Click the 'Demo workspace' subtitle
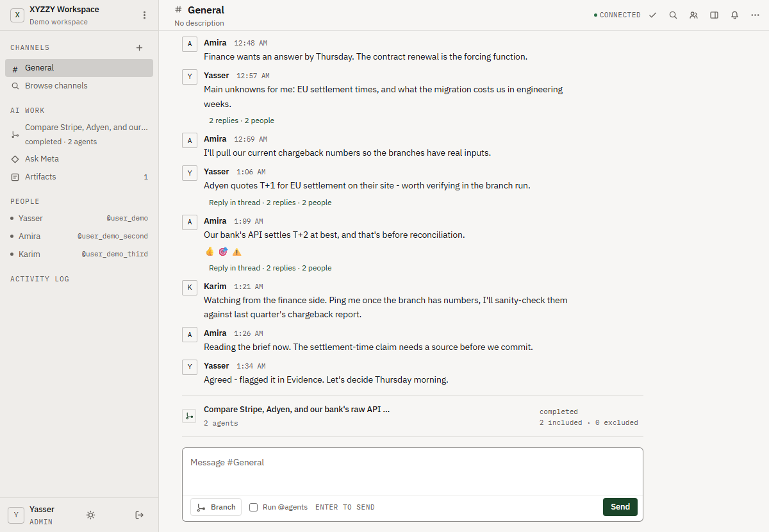 point(58,22)
